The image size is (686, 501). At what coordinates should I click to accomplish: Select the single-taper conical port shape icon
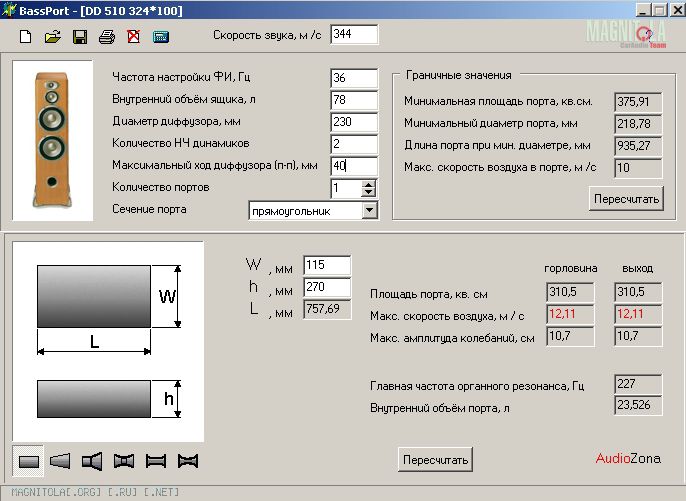click(60, 461)
